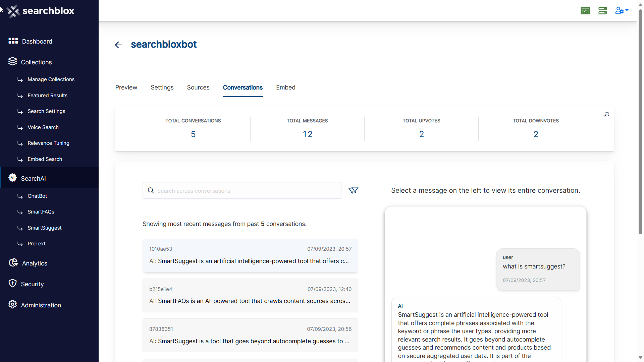Switch to the Embed tab
Image resolution: width=644 pixels, height=362 pixels.
click(285, 87)
